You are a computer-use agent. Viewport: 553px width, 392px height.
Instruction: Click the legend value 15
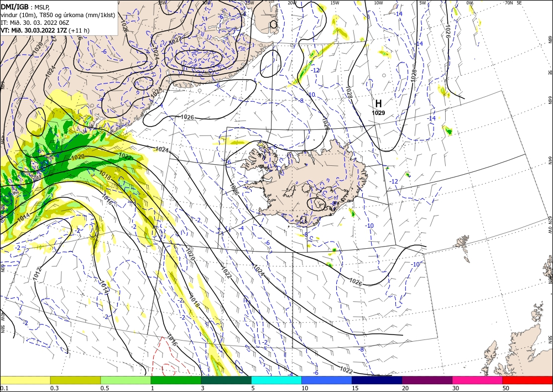pos(355,388)
